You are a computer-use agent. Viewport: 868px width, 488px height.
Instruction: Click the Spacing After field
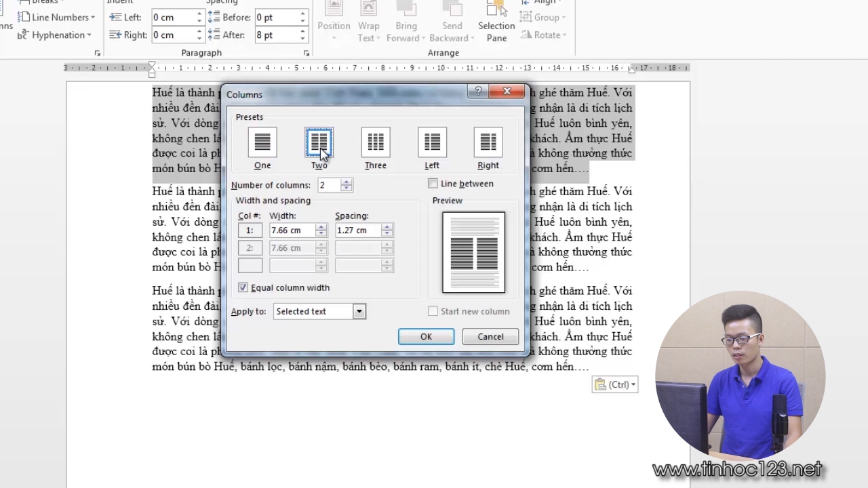pyautogui.click(x=276, y=35)
